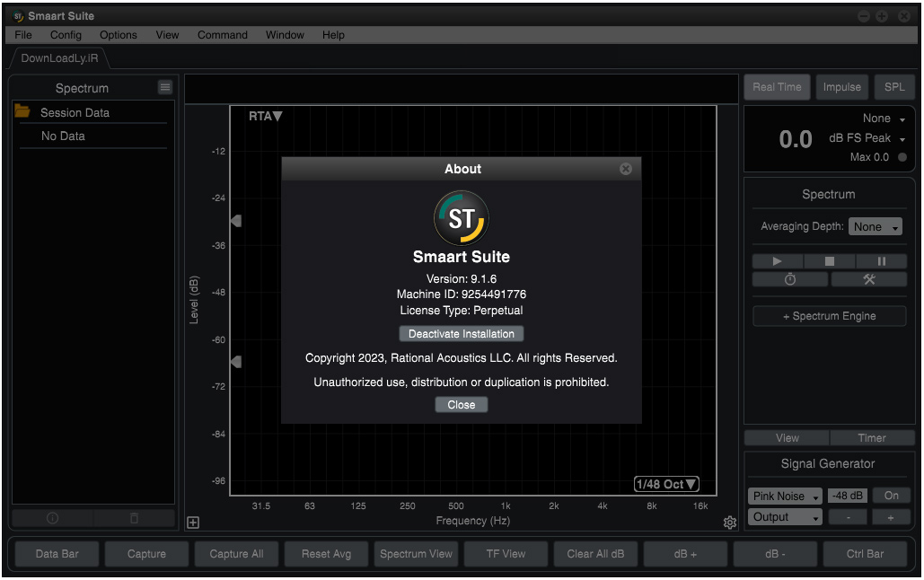Image resolution: width=924 pixels, height=580 pixels.
Task: Click the Ctrl Bar button
Action: (865, 554)
